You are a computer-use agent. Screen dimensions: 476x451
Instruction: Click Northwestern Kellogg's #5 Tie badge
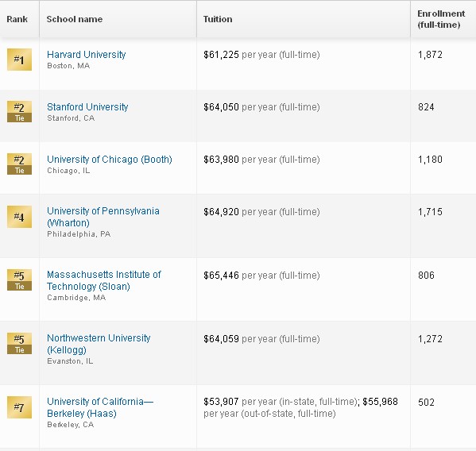(x=19, y=344)
